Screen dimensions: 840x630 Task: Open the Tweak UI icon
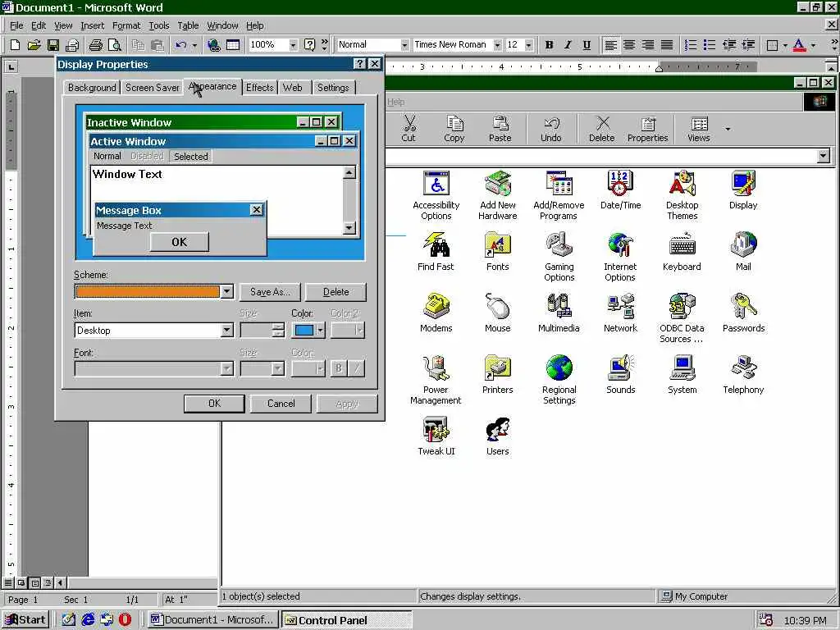(436, 436)
